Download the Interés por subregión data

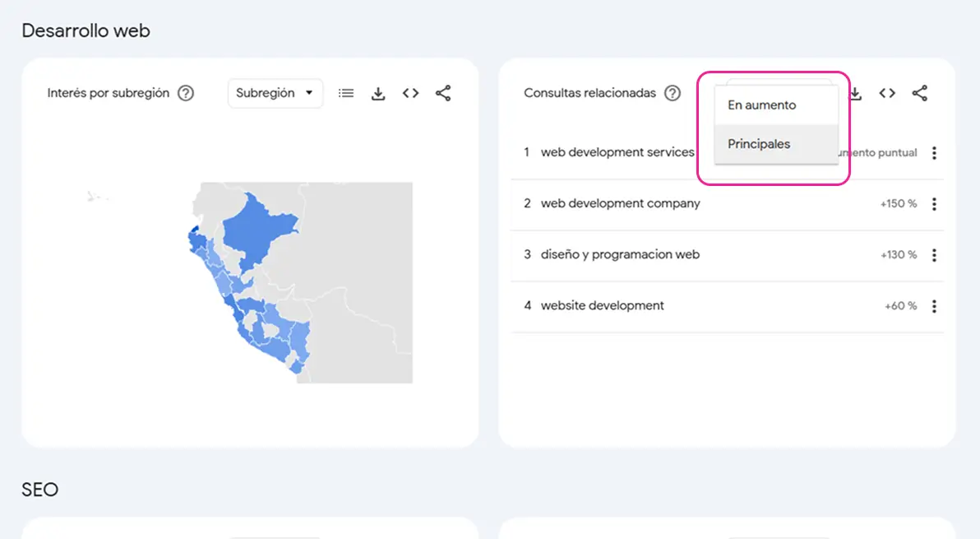click(x=378, y=93)
